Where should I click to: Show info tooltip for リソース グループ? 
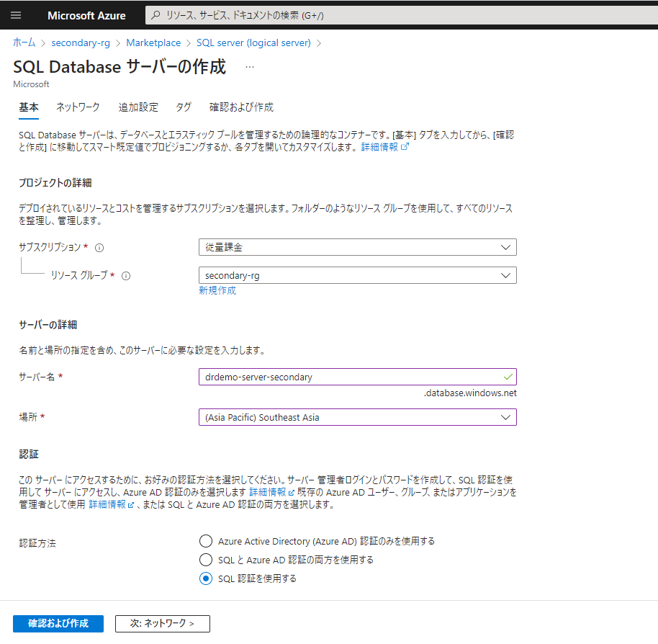(x=126, y=276)
